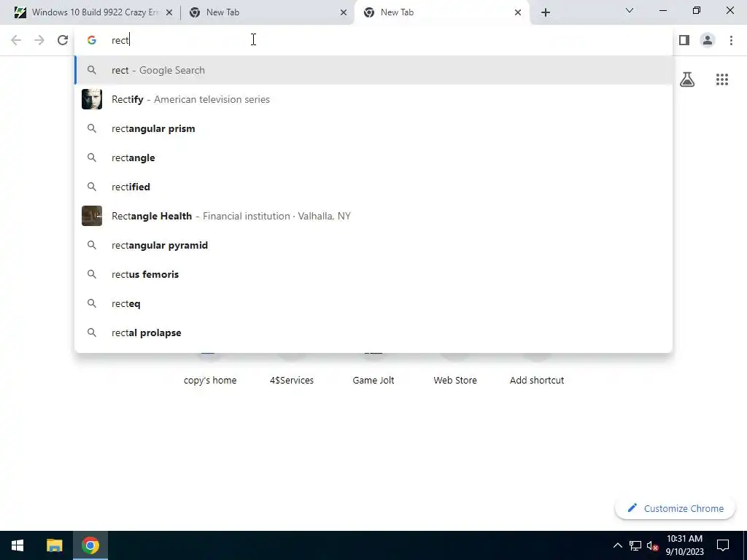Close the middle New Tab
Screen dimensions: 747x560
pos(344,12)
